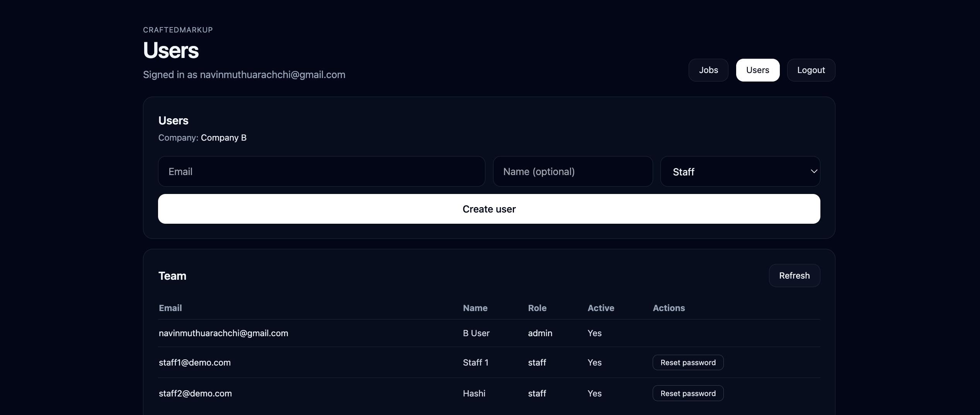Click staff role in the Hashi row
The height and width of the screenshot is (415, 980).
point(537,393)
